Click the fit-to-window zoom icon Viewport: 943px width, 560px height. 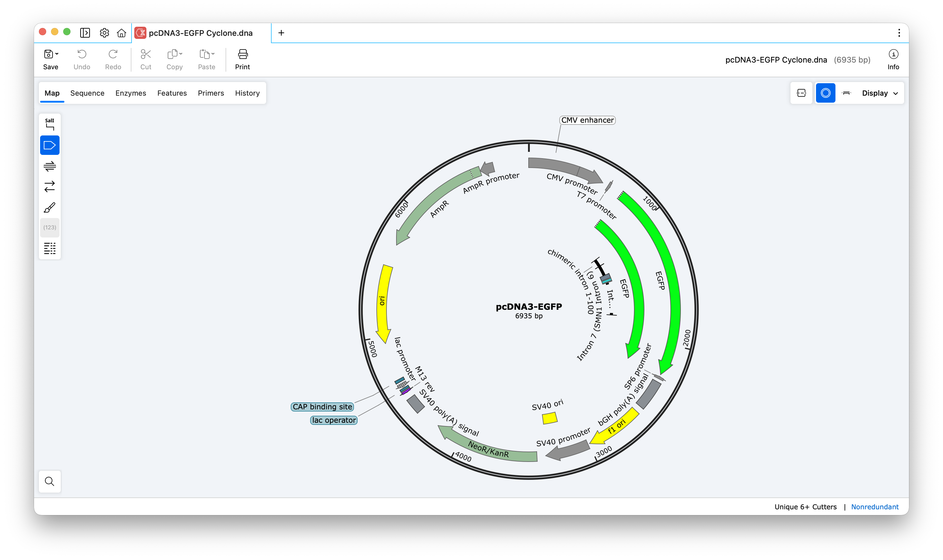801,93
